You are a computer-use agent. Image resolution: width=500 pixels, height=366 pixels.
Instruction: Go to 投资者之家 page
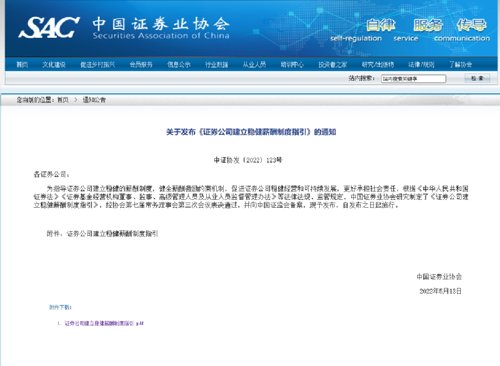(x=333, y=65)
